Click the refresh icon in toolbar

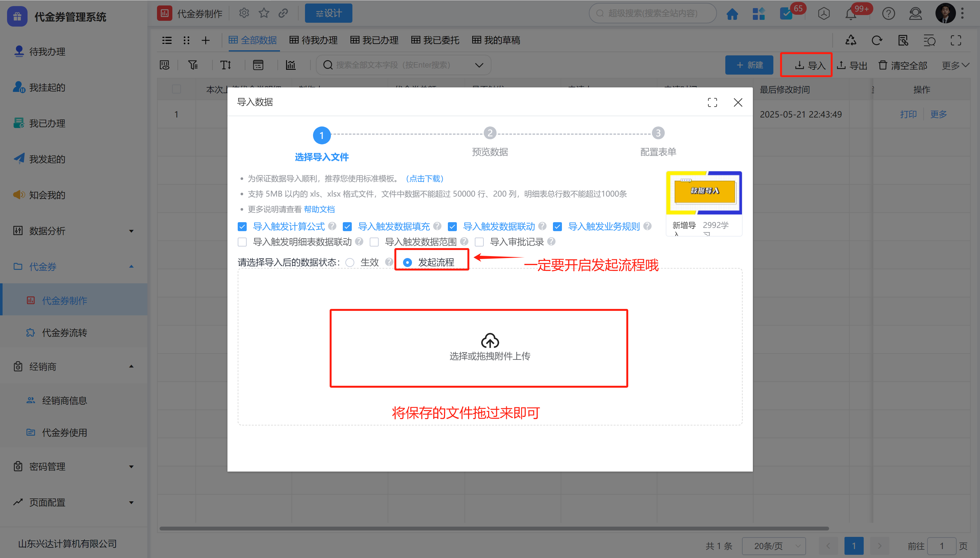[x=877, y=40]
